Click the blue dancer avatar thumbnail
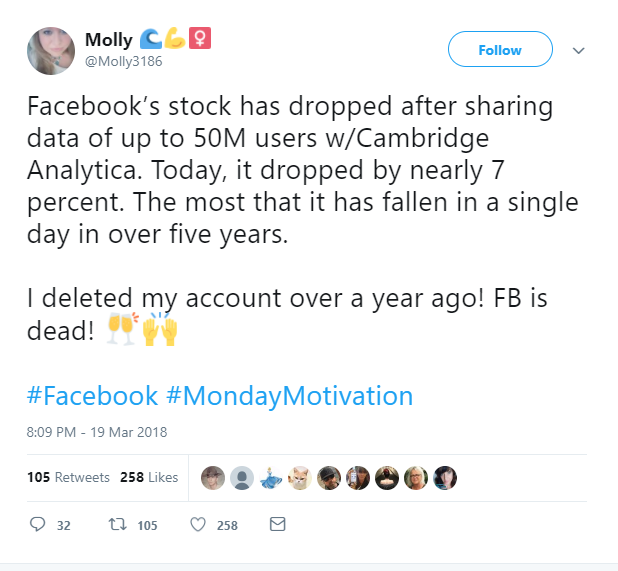Screen dimensions: 618x571 coord(271,478)
